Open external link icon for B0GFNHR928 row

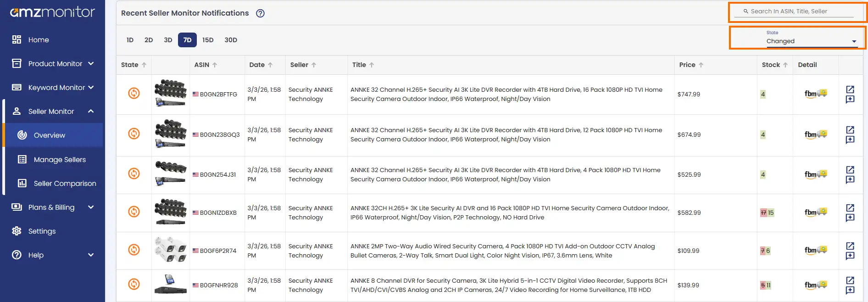click(850, 280)
